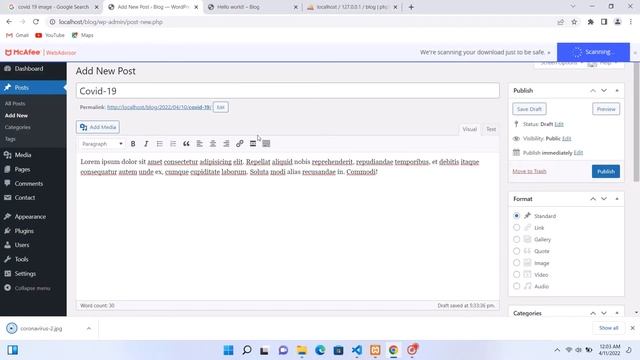Move Format panel up

593,199
